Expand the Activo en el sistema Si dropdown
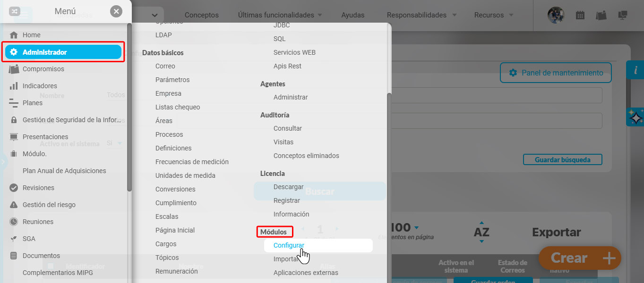The image size is (644, 283). pyautogui.click(x=114, y=143)
